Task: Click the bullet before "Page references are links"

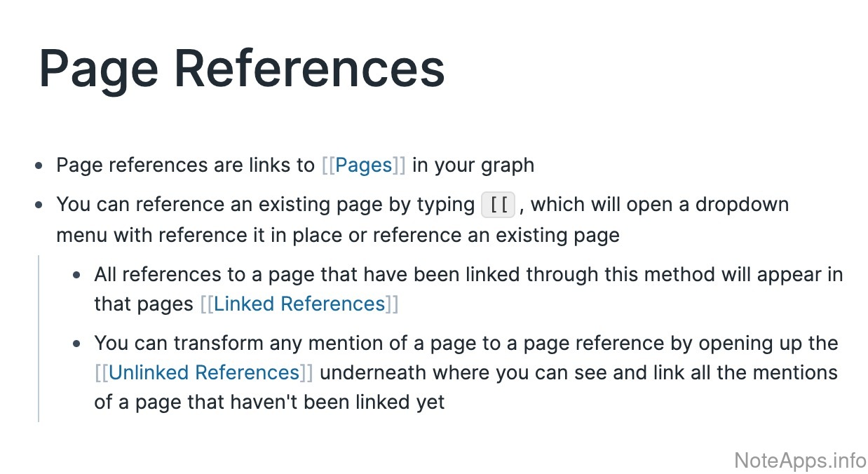Action: [39, 165]
